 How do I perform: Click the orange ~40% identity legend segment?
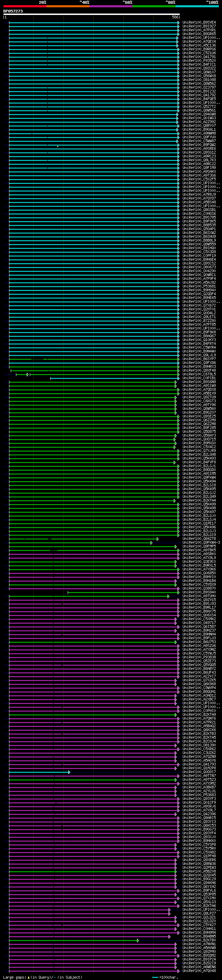[68, 6]
